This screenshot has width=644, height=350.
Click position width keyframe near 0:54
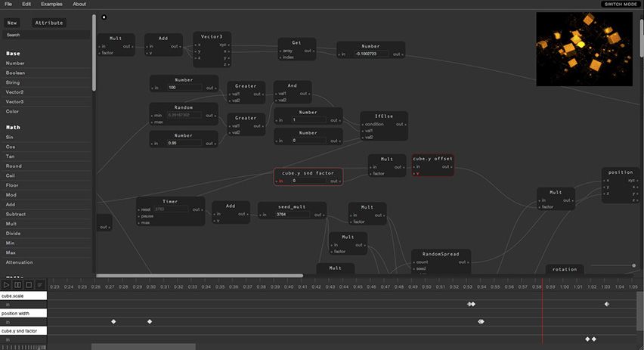[x=481, y=322]
